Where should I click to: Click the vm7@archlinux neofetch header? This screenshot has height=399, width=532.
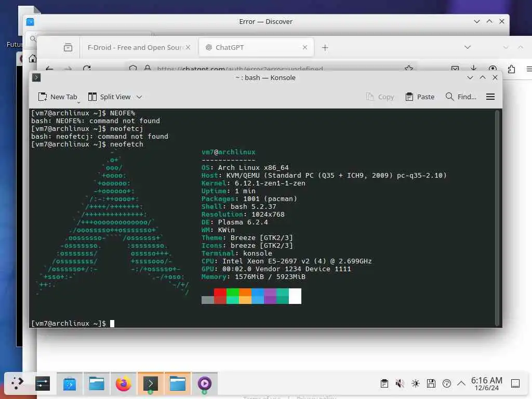point(229,152)
